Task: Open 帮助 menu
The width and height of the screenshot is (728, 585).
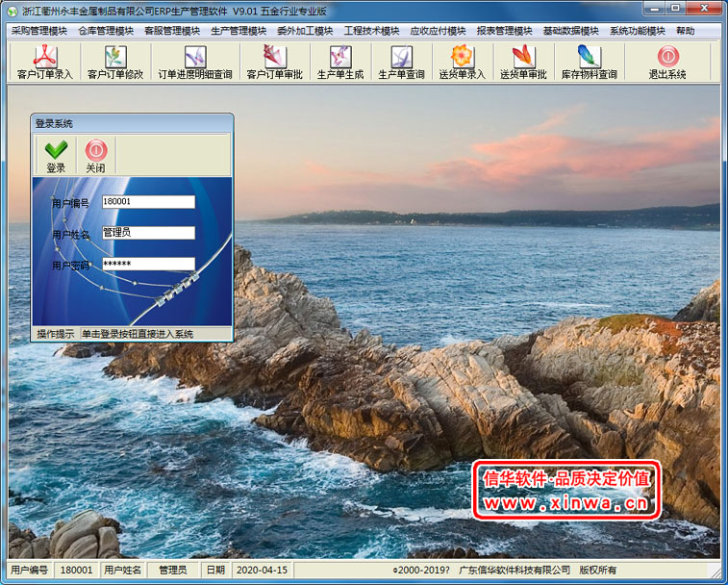Action: (686, 31)
